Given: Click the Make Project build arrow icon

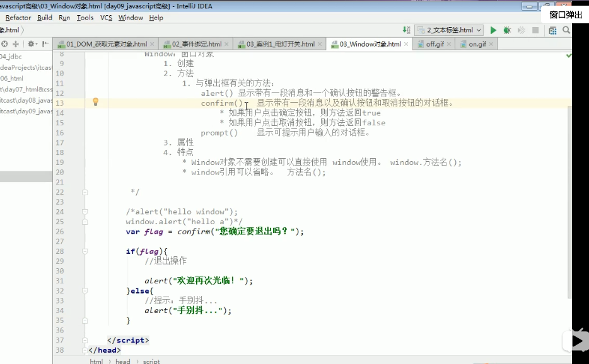Looking at the screenshot, I should tap(406, 30).
